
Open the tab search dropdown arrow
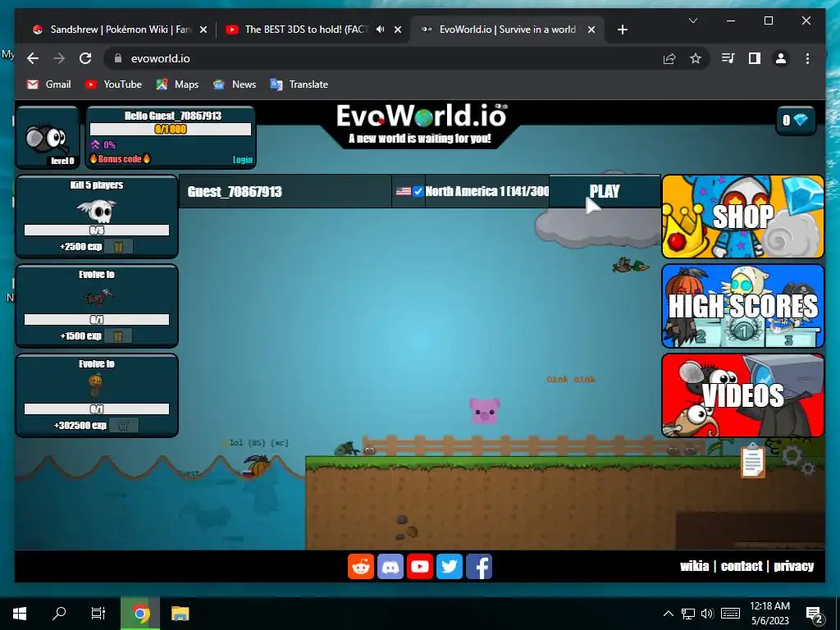(692, 21)
